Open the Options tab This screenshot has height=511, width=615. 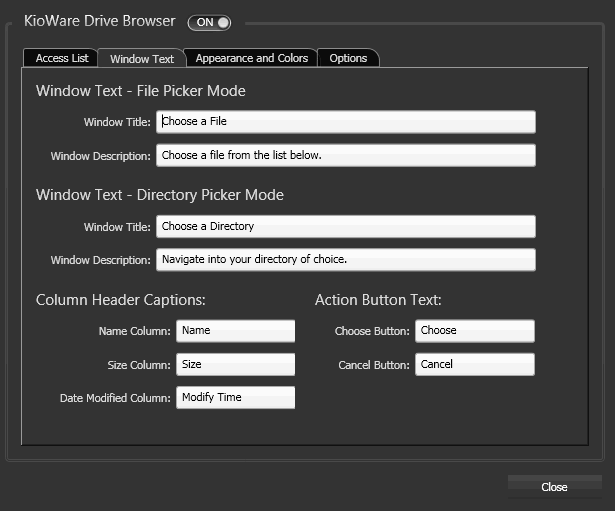[348, 58]
